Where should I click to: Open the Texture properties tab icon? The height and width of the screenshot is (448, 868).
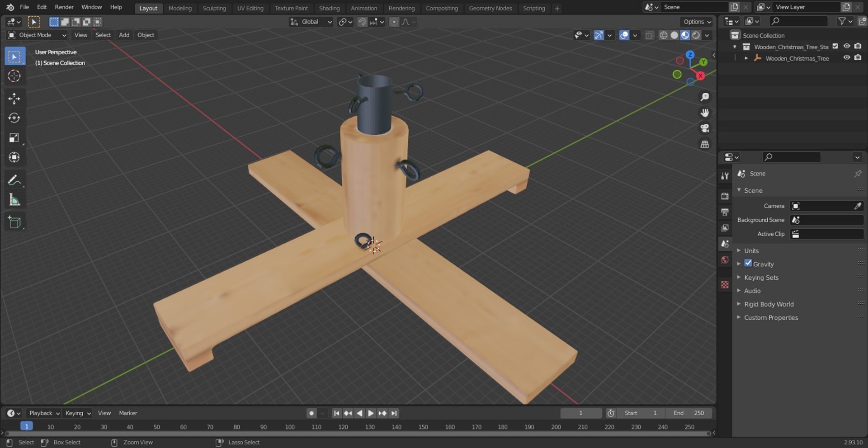pos(725,284)
